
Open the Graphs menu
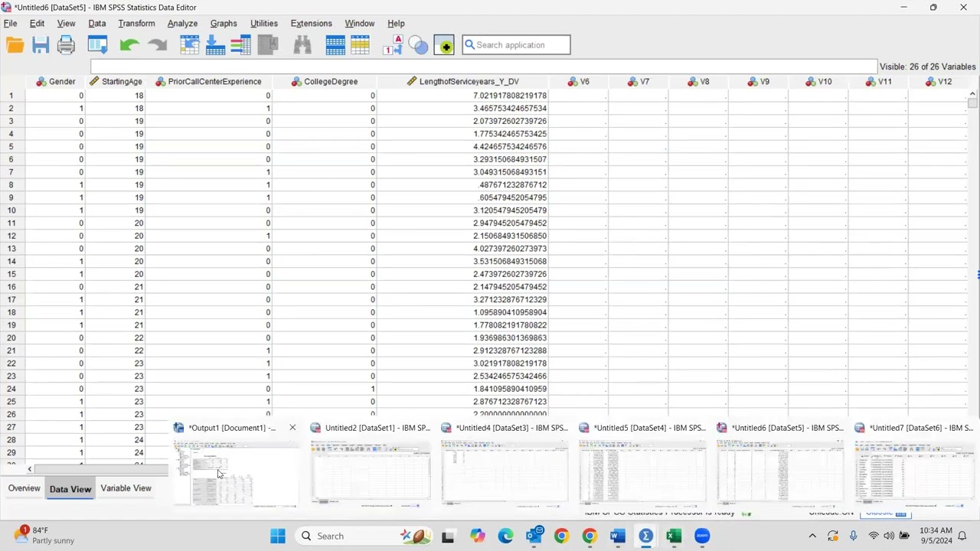224,24
